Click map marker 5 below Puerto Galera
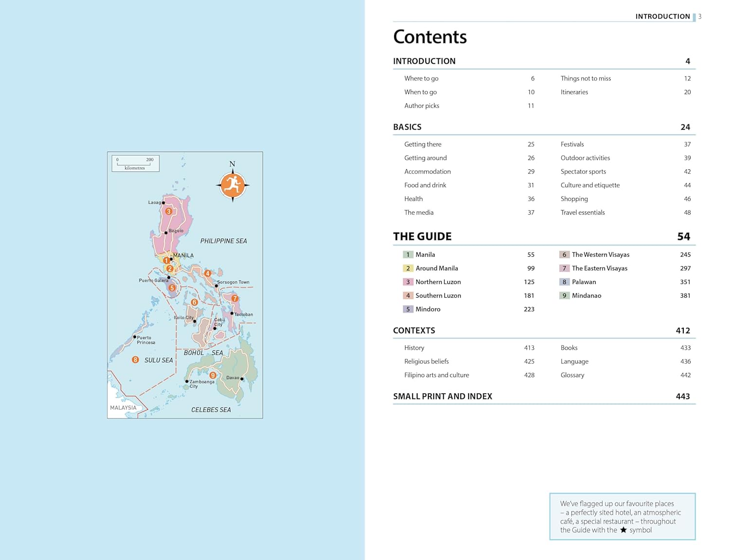 click(172, 288)
